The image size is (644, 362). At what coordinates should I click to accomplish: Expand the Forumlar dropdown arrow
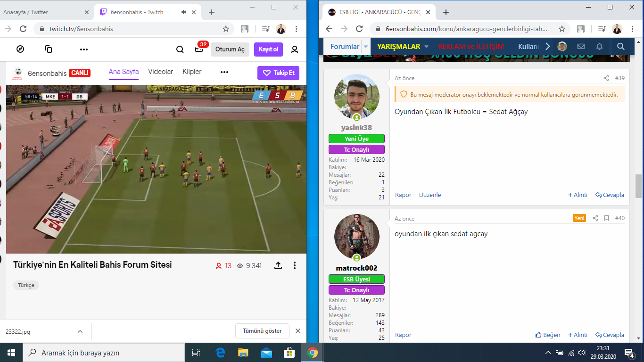[x=366, y=46]
